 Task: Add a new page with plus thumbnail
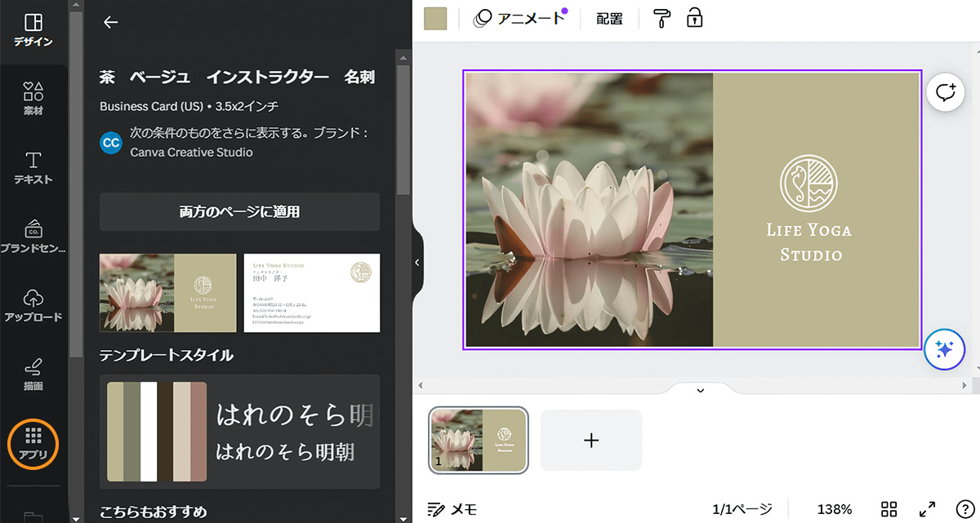coord(591,441)
